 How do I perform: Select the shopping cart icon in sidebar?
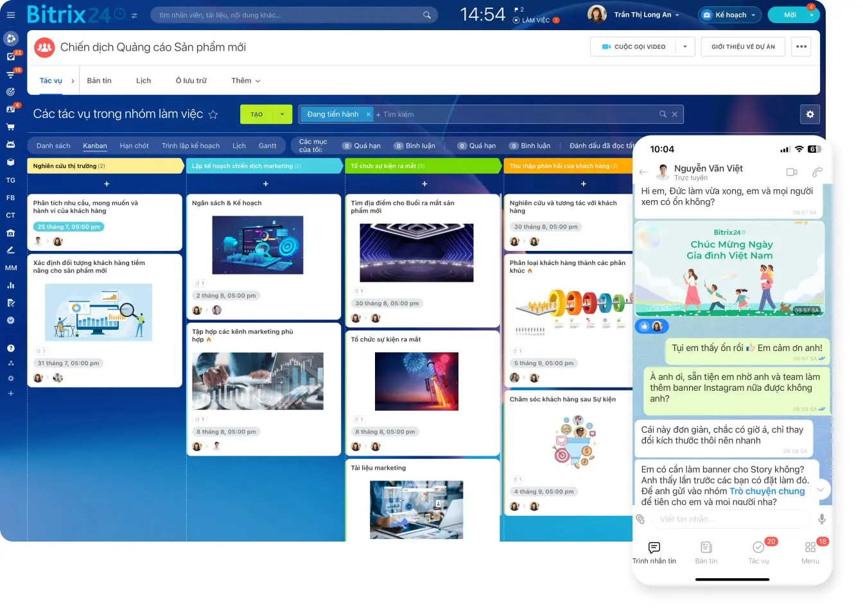[10, 126]
